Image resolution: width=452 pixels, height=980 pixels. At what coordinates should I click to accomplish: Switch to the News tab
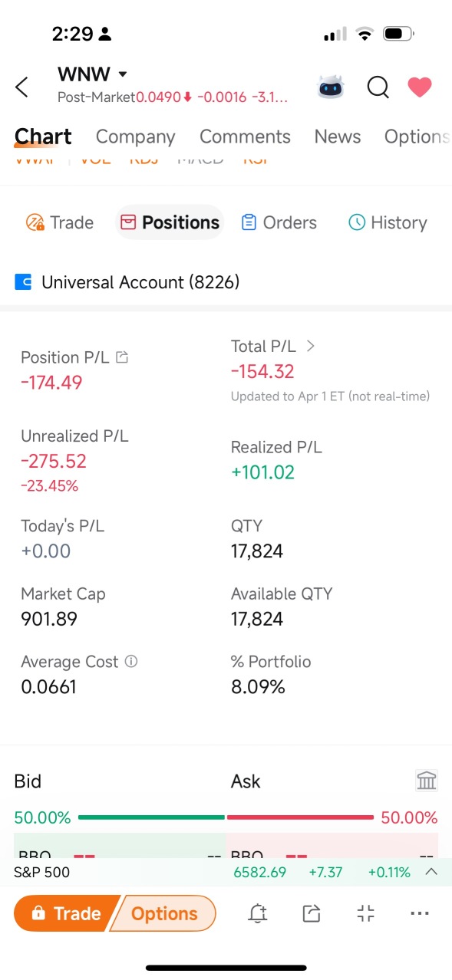click(337, 136)
